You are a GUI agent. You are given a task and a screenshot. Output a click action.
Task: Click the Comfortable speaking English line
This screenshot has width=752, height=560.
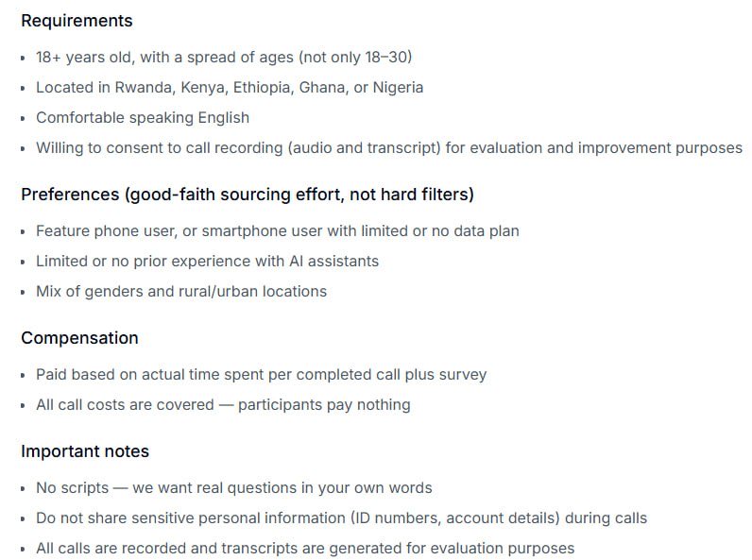point(143,117)
